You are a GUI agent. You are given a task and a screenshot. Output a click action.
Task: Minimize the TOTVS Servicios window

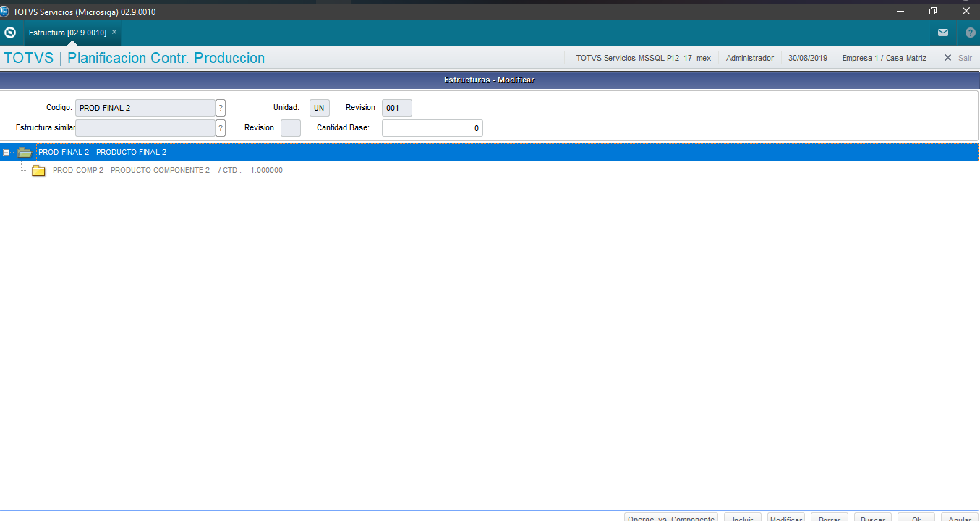click(x=900, y=11)
